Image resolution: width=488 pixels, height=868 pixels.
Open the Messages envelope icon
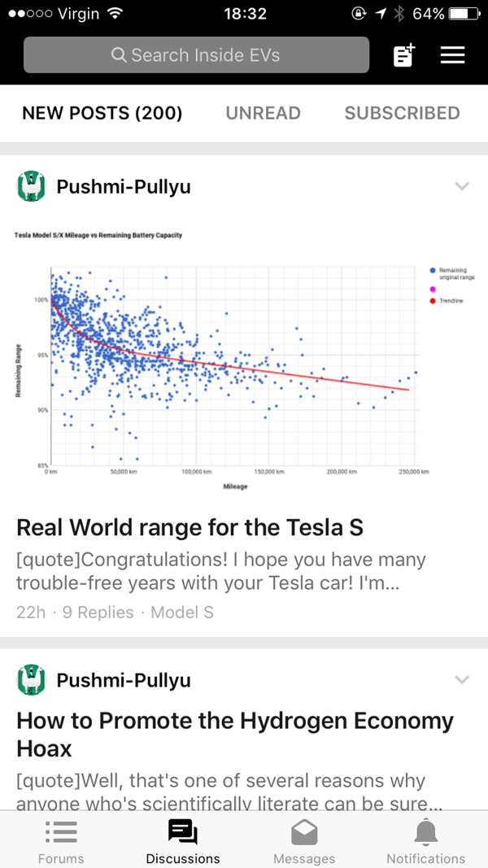click(304, 832)
